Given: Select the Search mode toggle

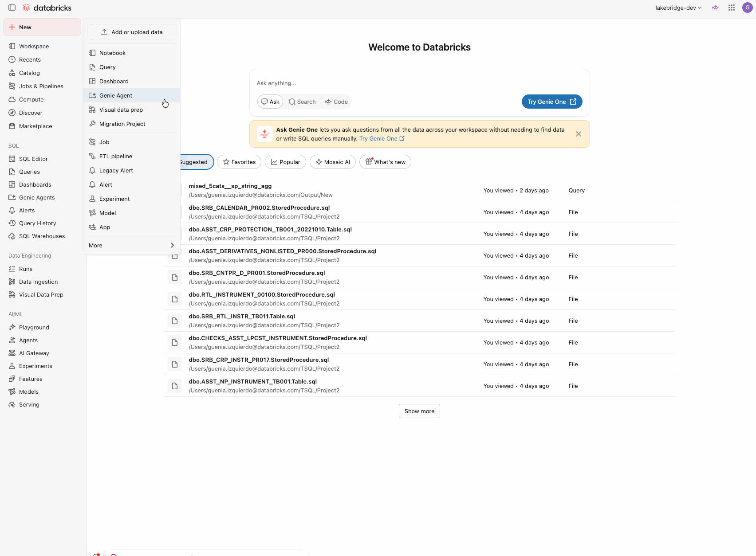Looking at the screenshot, I should 302,102.
